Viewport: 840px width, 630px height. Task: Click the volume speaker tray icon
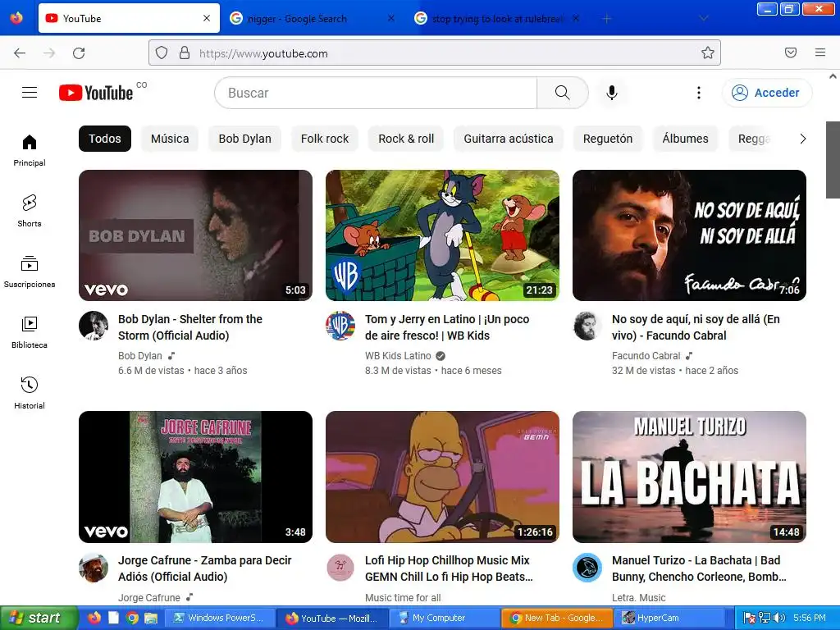(x=779, y=618)
